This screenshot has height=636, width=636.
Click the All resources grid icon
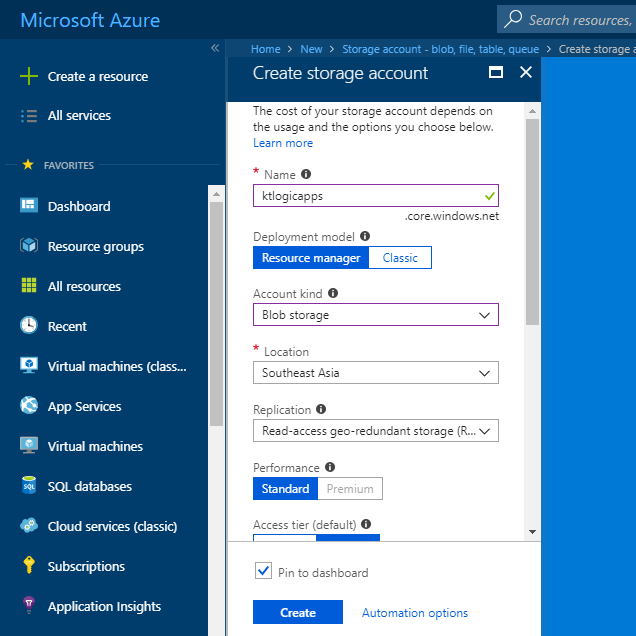tap(29, 285)
